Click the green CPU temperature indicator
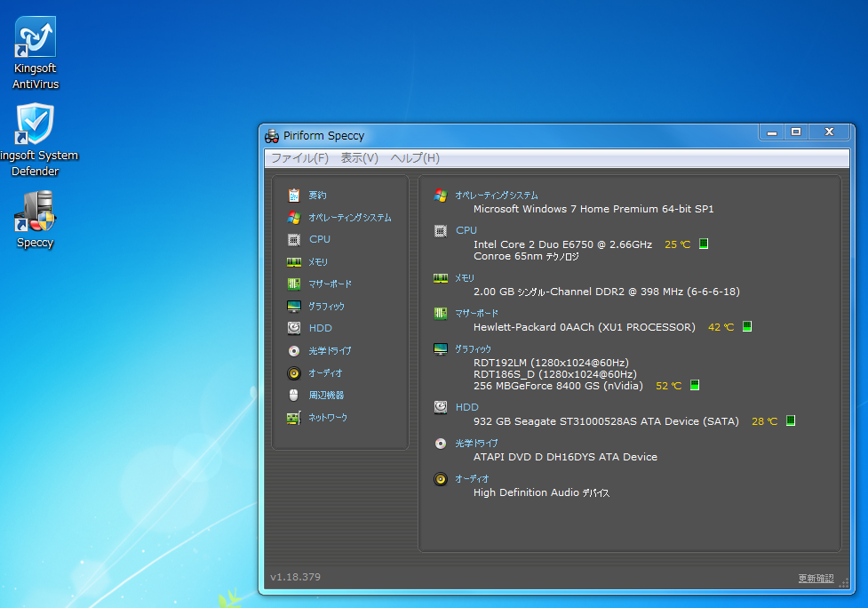 click(704, 244)
